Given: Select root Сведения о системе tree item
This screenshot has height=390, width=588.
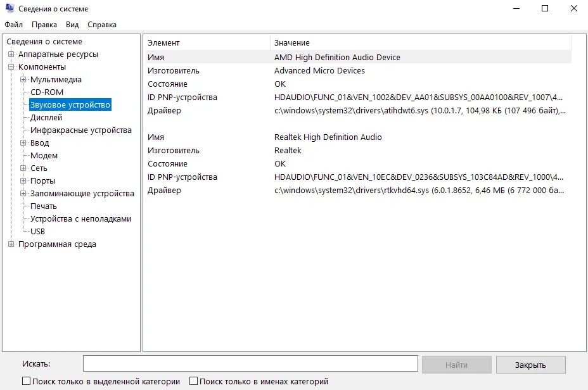Looking at the screenshot, I should 44,42.
